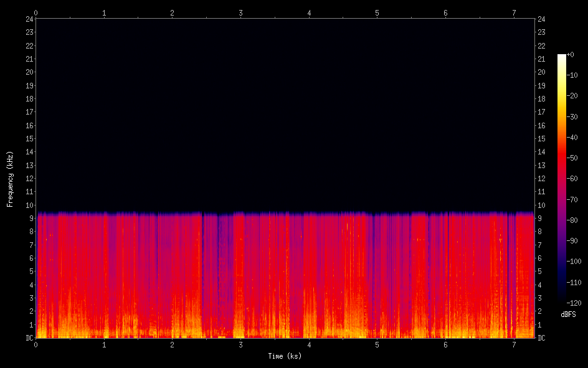
Task: Click the 1 ks marker on bottom time axis
Action: pos(104,345)
